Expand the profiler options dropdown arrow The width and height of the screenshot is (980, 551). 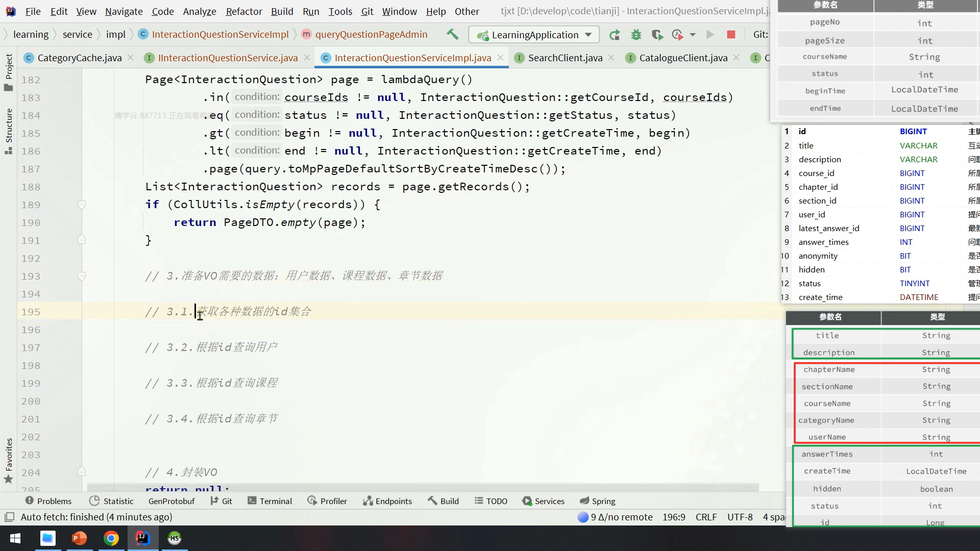coord(693,35)
